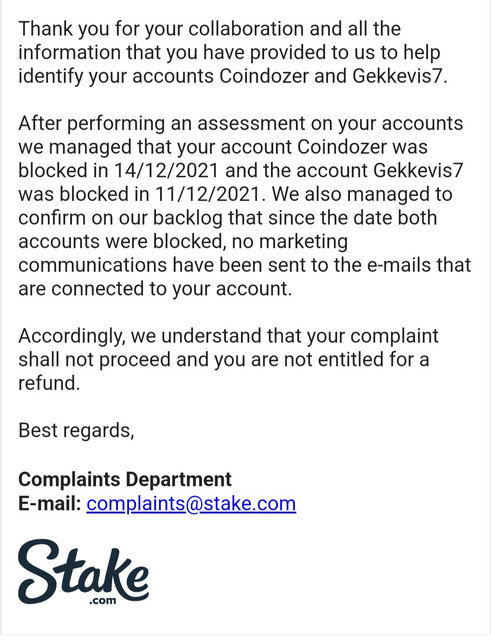The height and width of the screenshot is (640, 491).
Task: Click "are connected to your account." line
Action: [155, 289]
